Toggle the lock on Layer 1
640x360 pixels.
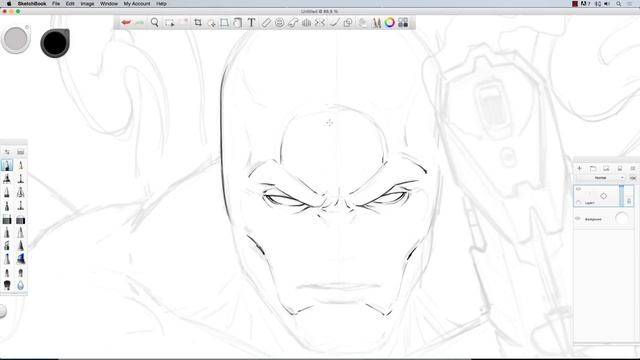pyautogui.click(x=629, y=201)
